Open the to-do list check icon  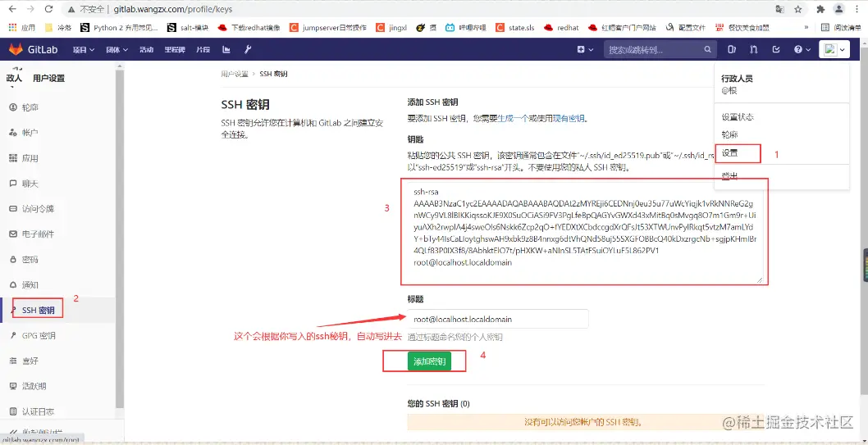click(776, 49)
